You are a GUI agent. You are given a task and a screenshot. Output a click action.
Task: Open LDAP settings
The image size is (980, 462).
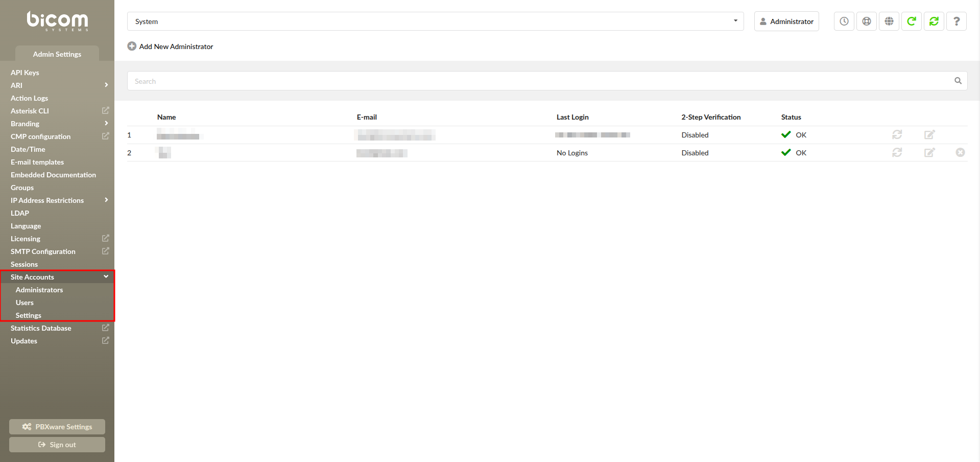pos(20,213)
